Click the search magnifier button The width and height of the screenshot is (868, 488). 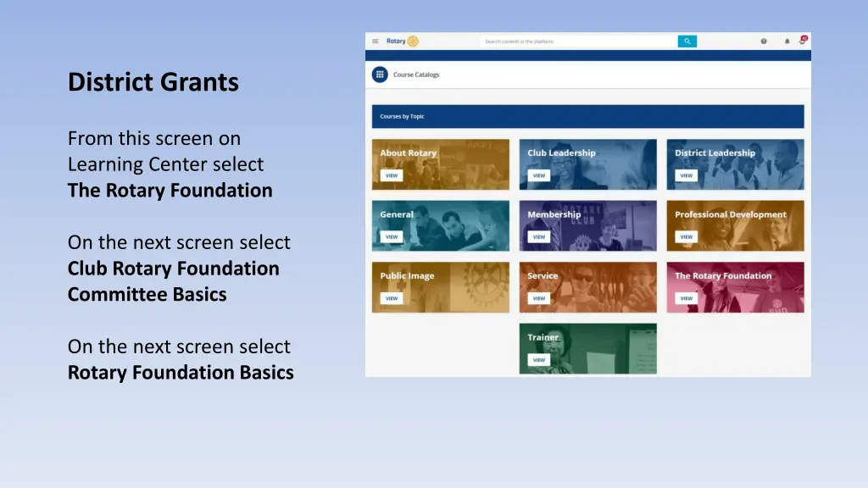(687, 41)
